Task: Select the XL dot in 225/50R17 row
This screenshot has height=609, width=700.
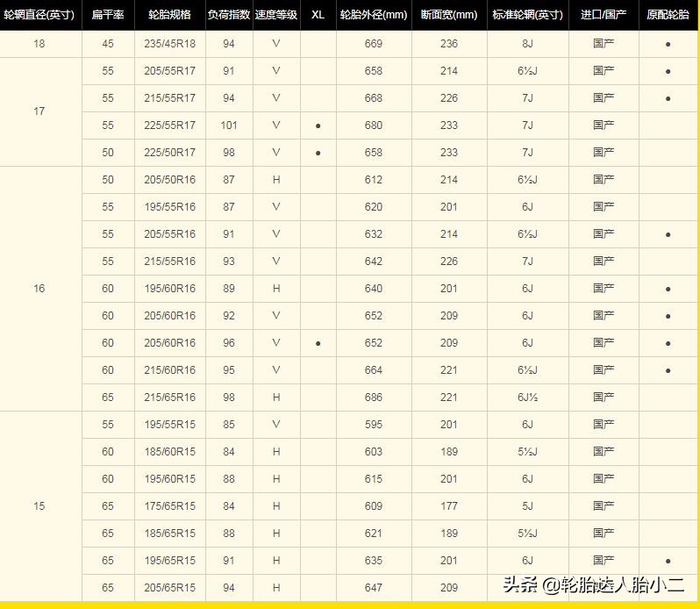Action: click(x=318, y=154)
